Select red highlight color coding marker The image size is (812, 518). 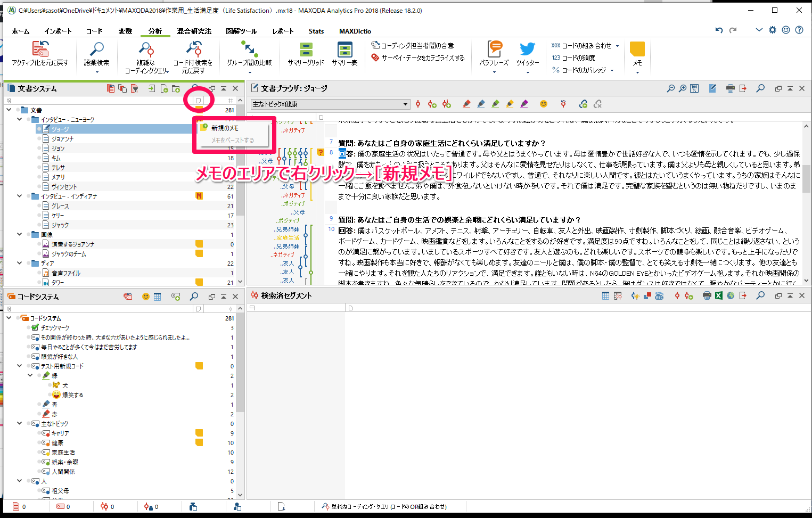467,104
